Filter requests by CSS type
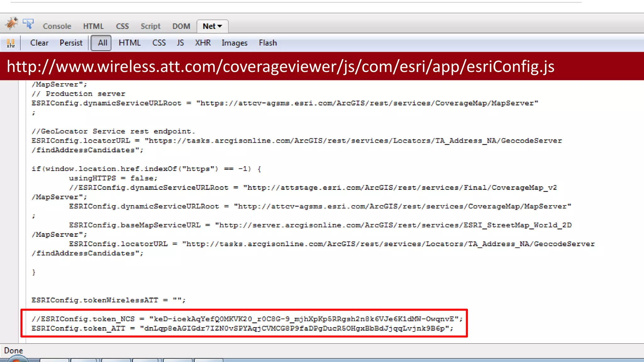644x362 pixels. pyautogui.click(x=159, y=43)
